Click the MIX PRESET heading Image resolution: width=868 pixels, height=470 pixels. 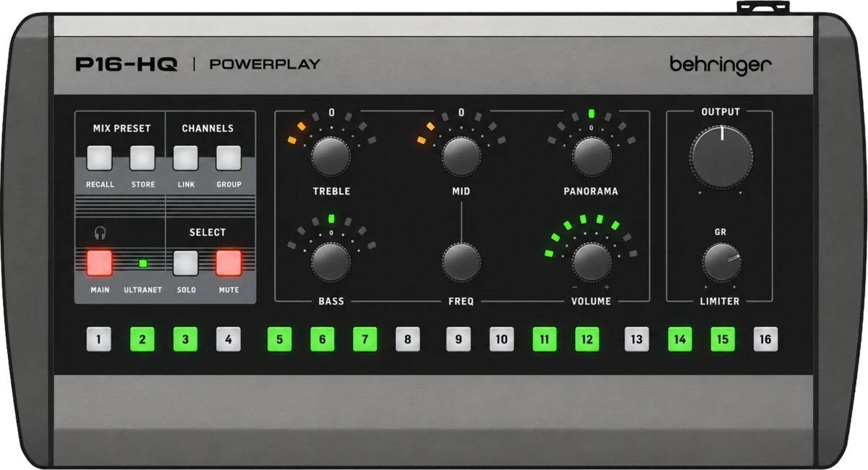122,129
